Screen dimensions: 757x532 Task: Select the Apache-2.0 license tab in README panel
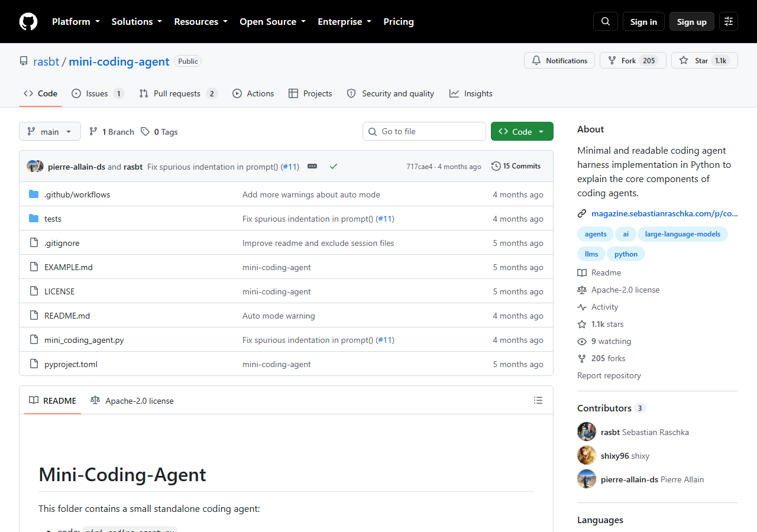(x=132, y=401)
